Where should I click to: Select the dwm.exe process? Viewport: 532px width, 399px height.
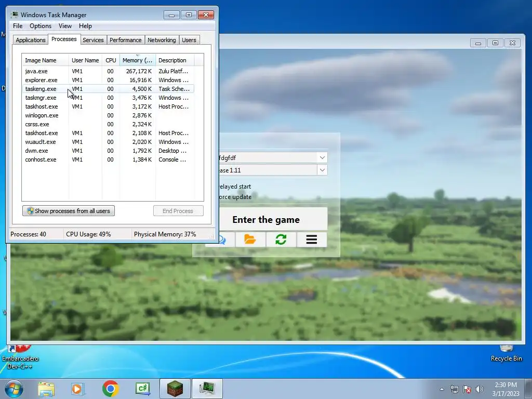click(108, 151)
